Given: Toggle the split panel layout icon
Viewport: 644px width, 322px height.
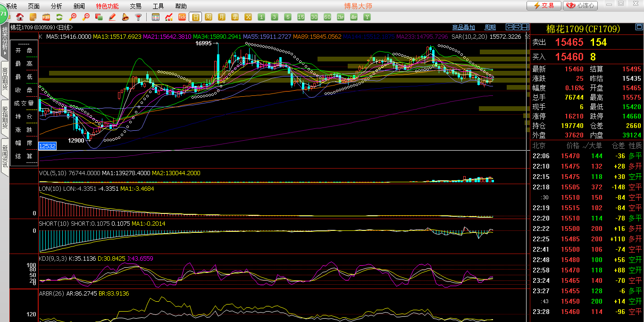Looking at the screenshot, I should click(x=526, y=27).
